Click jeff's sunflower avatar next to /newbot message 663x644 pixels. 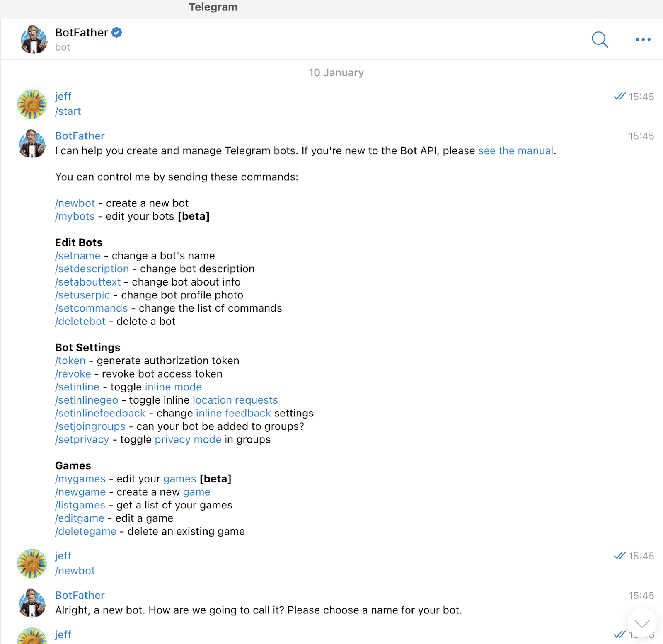click(32, 564)
